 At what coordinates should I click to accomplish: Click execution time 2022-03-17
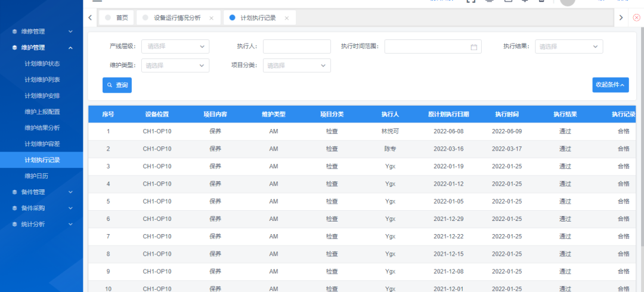507,149
